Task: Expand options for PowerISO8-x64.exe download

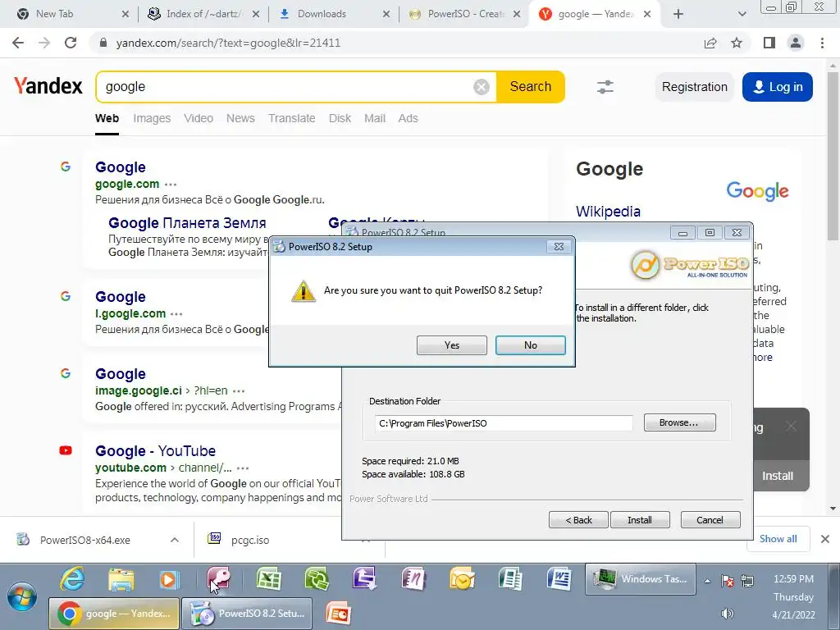Action: pos(175,540)
